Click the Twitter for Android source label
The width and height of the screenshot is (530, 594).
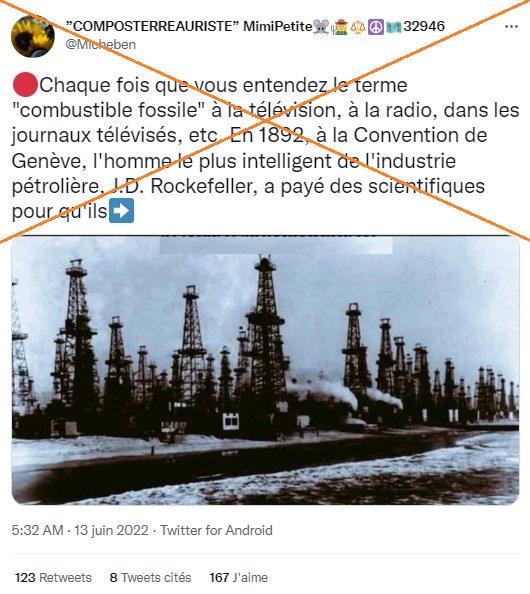click(216, 530)
